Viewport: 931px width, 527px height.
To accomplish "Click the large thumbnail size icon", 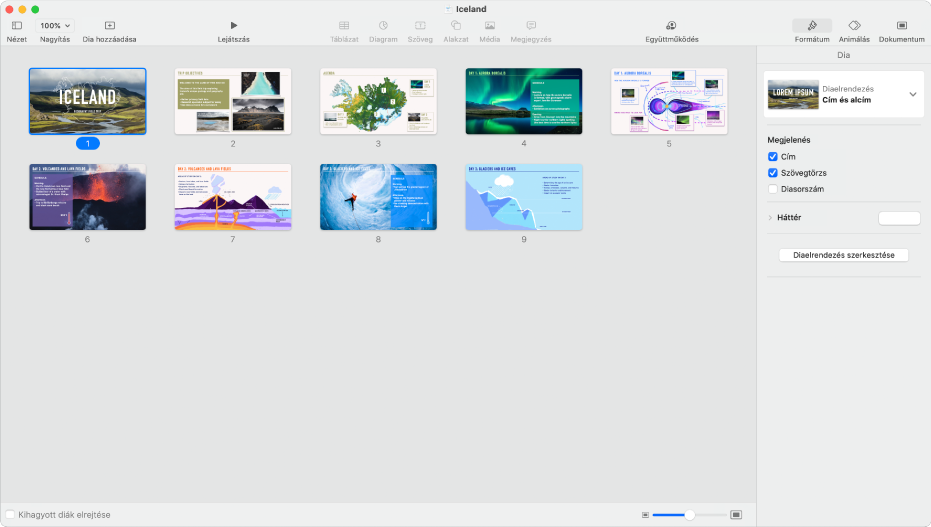I will 736,515.
